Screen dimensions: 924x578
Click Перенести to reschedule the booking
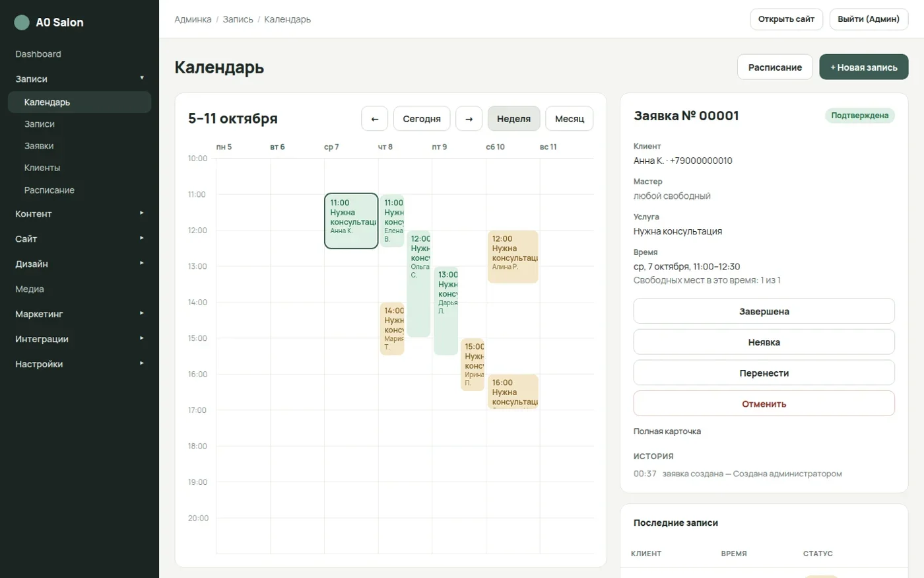tap(764, 373)
